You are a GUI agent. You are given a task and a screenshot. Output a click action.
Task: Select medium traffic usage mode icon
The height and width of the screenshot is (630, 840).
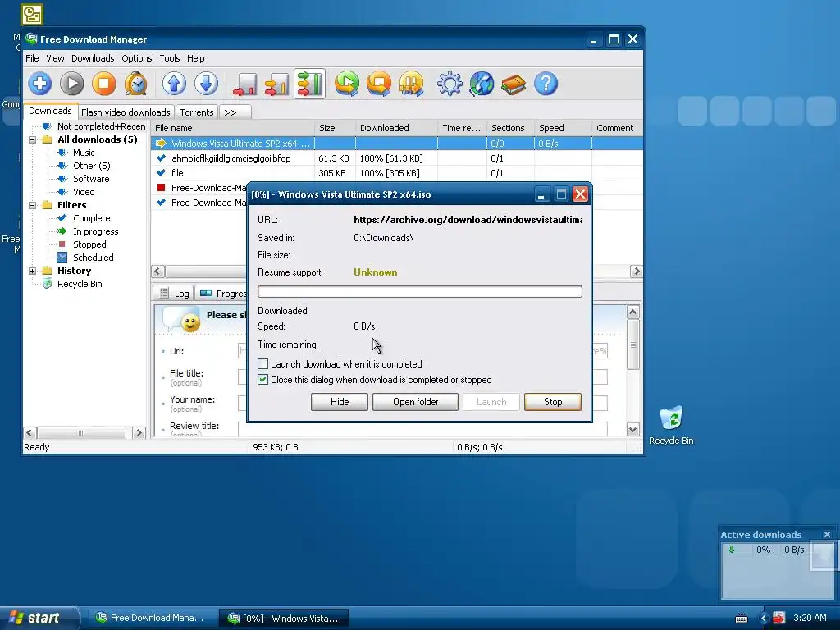277,84
